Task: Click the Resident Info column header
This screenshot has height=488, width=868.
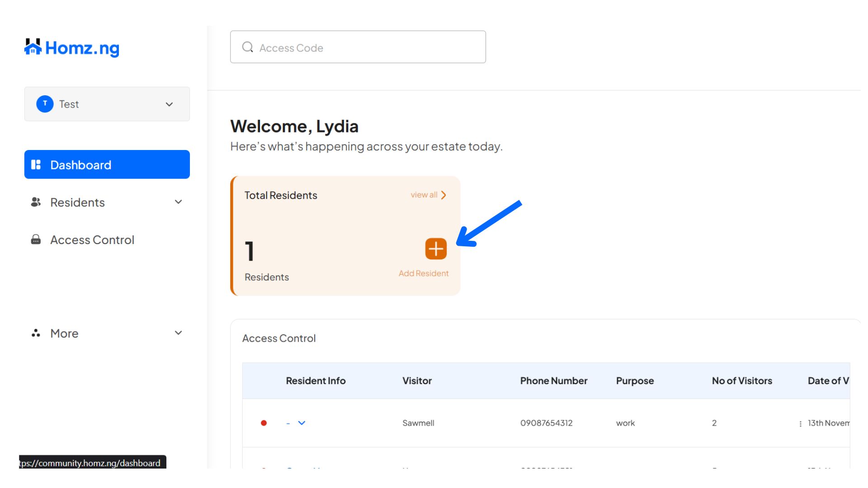Action: coord(316,381)
